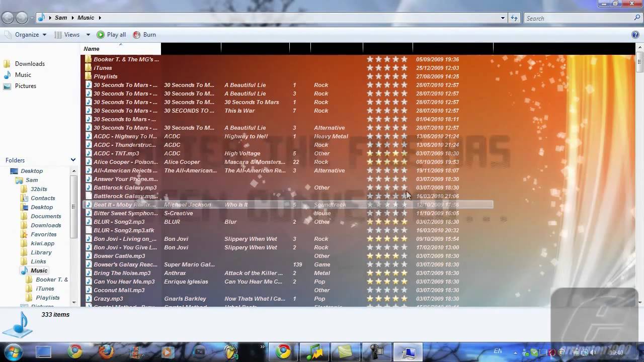Set first star rating for Bowser Castle.mp3
This screenshot has height=362, width=644.
370,256
